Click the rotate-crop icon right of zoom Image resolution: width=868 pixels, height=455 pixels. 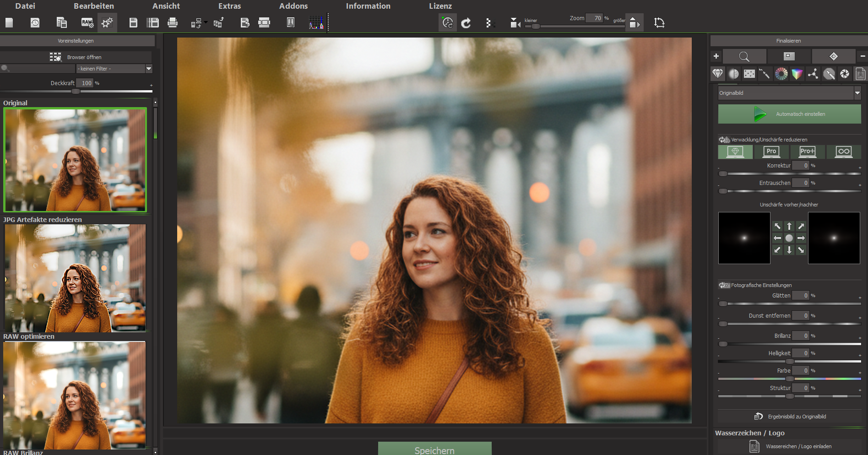tap(659, 22)
